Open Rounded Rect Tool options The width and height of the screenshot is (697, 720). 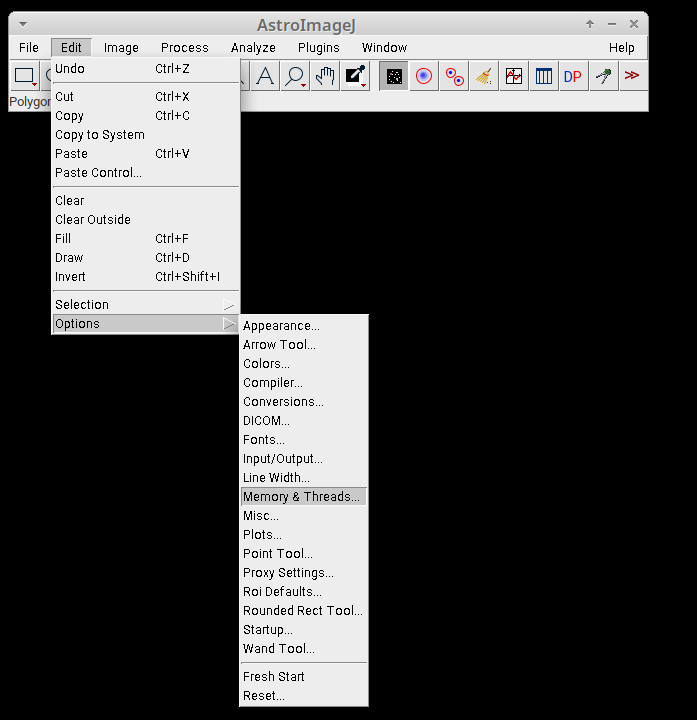304,611
